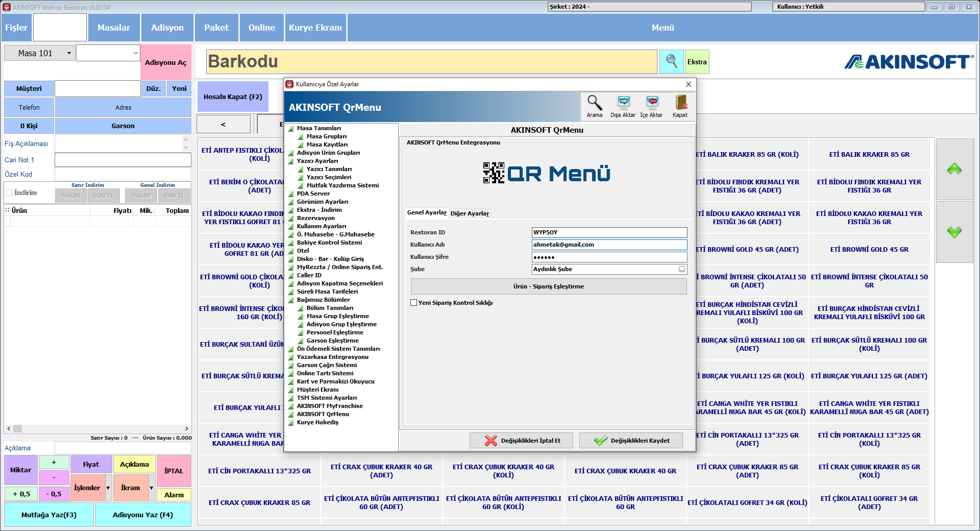Viewport: 980px width, 531px height.
Task: Open the Paket top tab
Action: pyautogui.click(x=216, y=28)
